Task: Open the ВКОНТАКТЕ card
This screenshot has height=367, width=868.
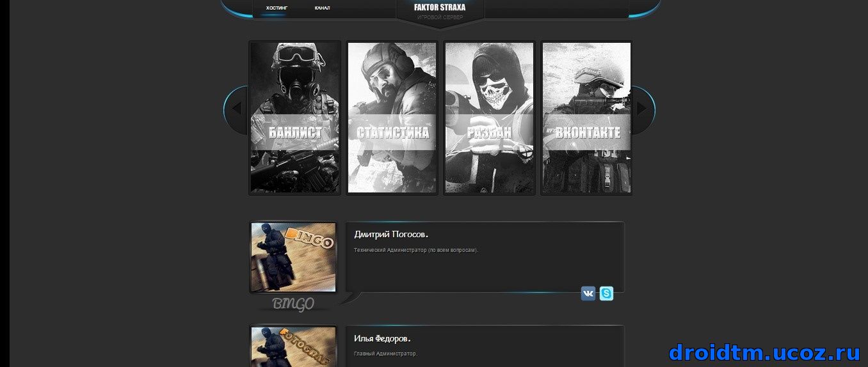Action: coord(587,118)
